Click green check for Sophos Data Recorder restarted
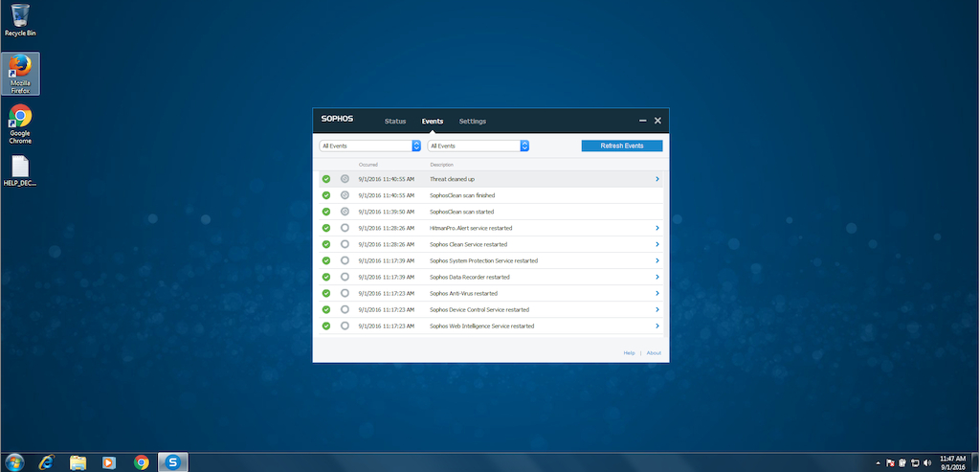 tap(326, 277)
